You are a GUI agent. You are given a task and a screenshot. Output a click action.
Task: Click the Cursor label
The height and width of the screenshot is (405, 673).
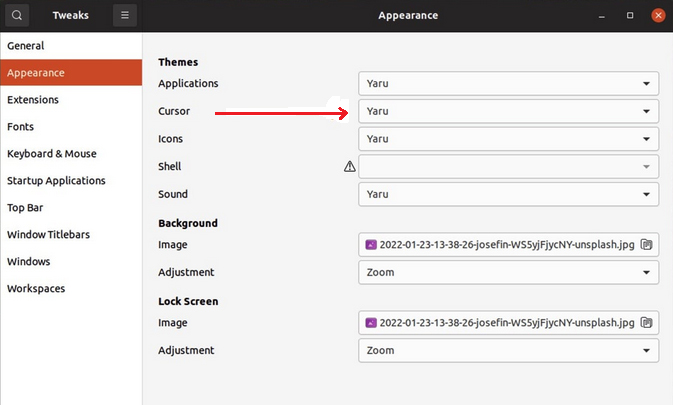[x=174, y=111]
